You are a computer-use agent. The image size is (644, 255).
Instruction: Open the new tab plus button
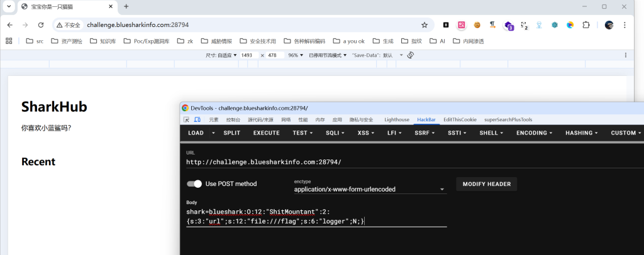point(126,6)
